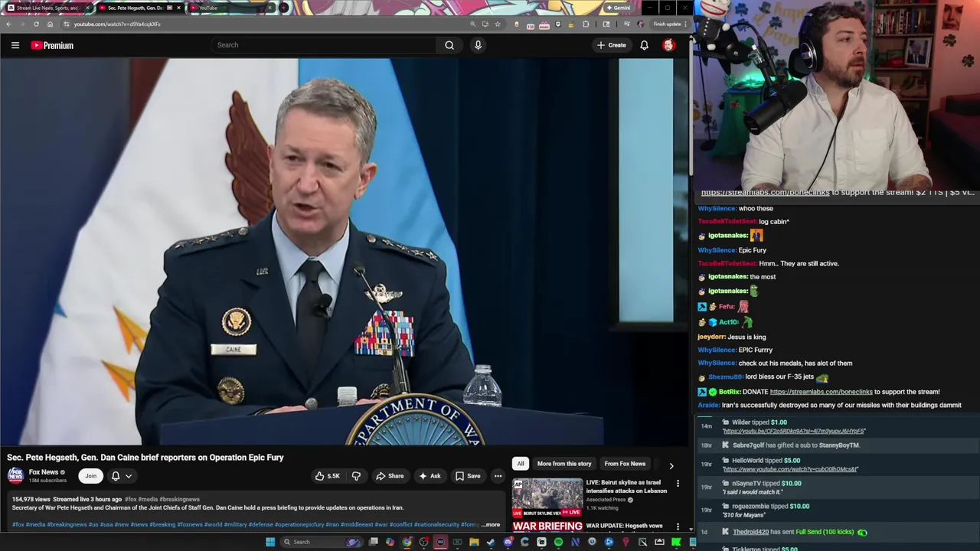The height and width of the screenshot is (551, 980).
Task: Click in the YouTube search field
Action: (x=324, y=45)
